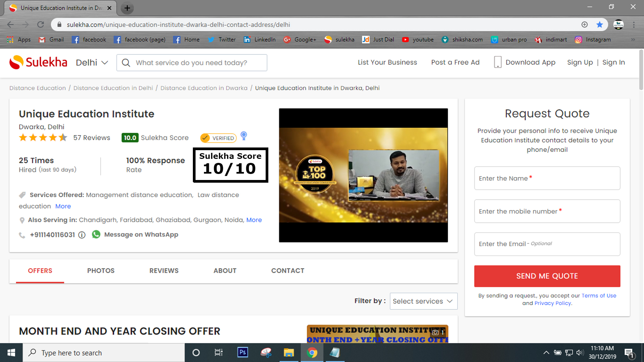Switch to the REVIEWS tab

tap(164, 270)
